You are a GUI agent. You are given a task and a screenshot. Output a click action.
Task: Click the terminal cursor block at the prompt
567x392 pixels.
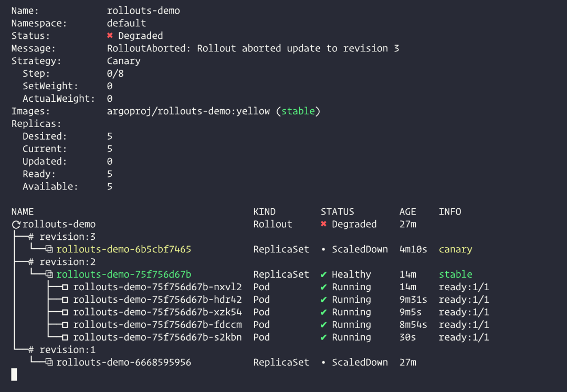(14, 374)
